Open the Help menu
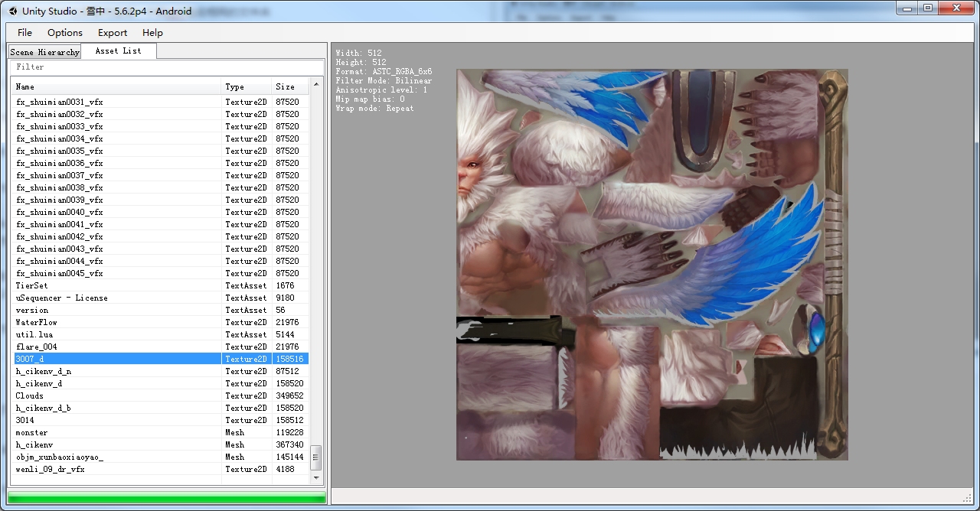 tap(152, 33)
